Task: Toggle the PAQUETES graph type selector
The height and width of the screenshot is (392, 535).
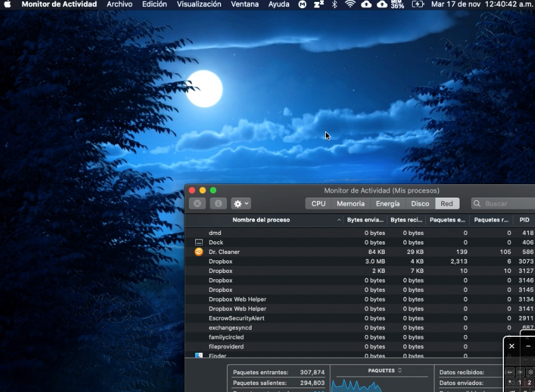Action: (385, 370)
